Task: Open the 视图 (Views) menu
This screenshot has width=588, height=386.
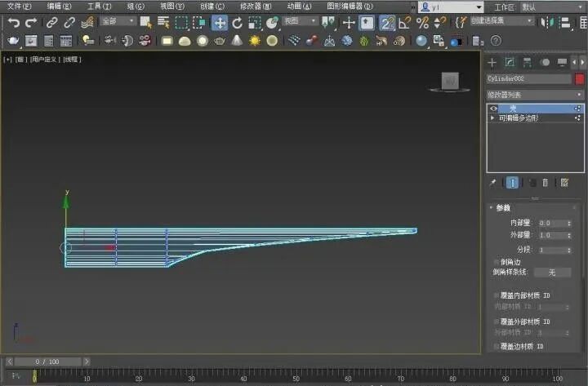Action: point(172,7)
